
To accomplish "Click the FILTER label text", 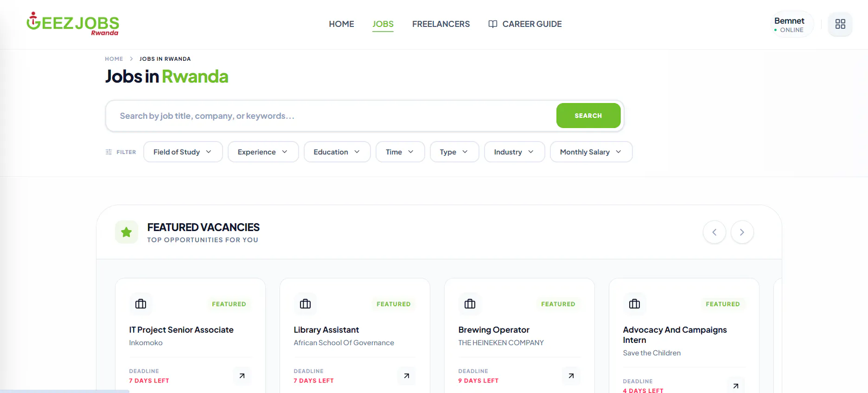I will pos(126,152).
